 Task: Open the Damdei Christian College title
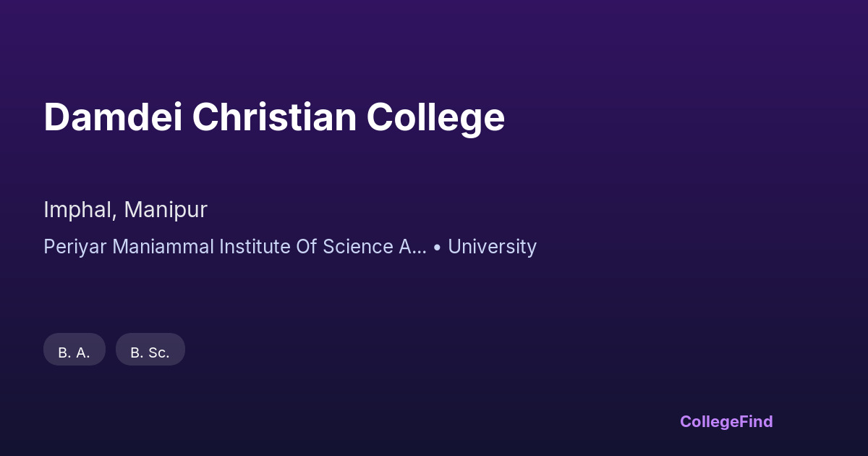coord(274,117)
